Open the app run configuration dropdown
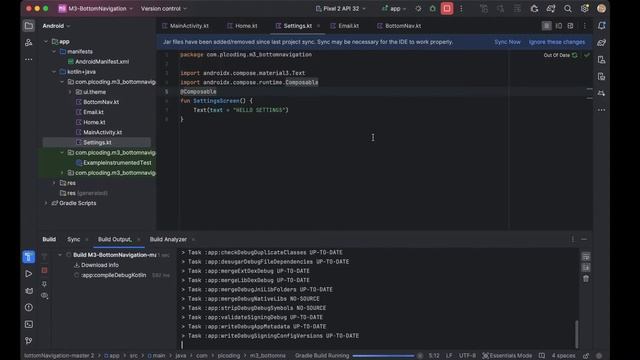The height and width of the screenshot is (360, 640). pyautogui.click(x=394, y=9)
